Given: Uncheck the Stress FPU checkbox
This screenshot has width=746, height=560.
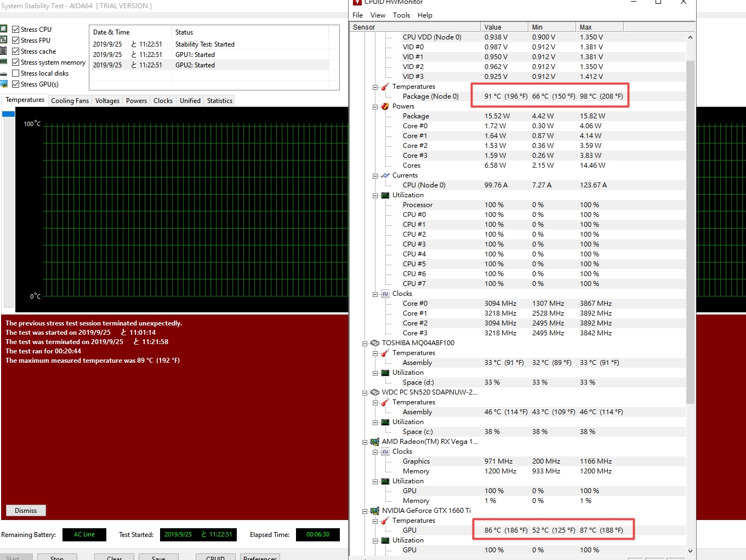Looking at the screenshot, I should pyautogui.click(x=16, y=40).
